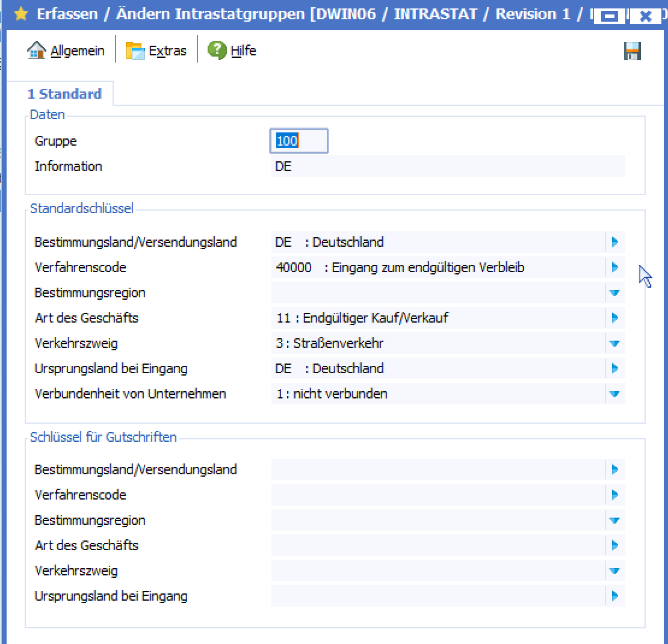Expand Standardschlüssel Bestimmungsregion dropdown

(x=615, y=293)
